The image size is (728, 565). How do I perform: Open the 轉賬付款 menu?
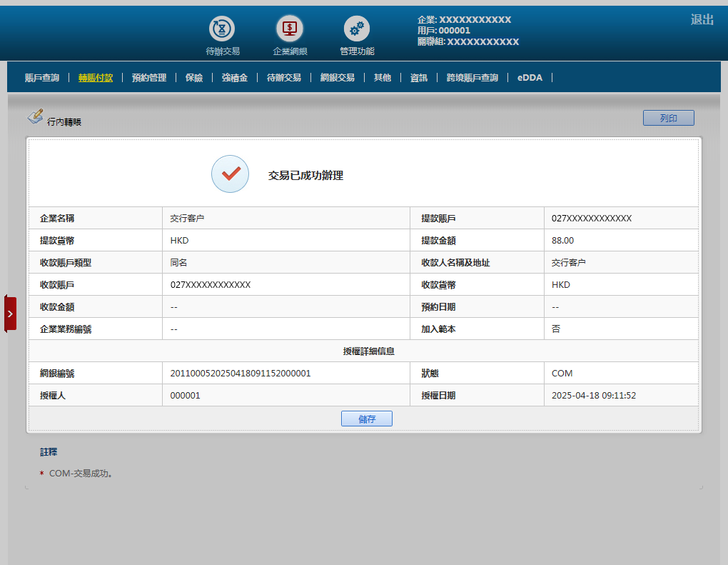[96, 78]
